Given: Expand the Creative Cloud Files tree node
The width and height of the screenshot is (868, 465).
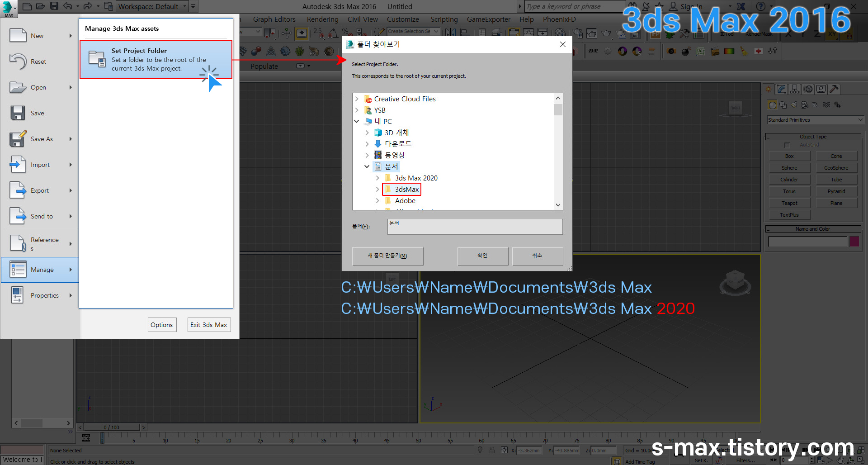Looking at the screenshot, I should pyautogui.click(x=357, y=99).
